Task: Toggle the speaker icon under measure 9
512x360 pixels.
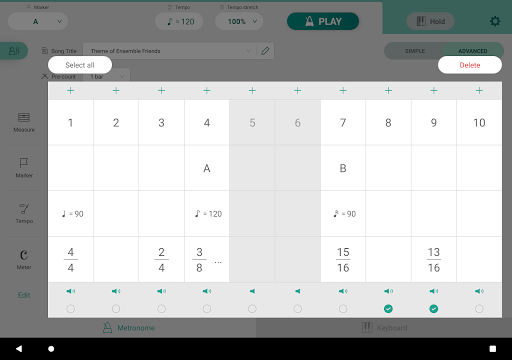Action: point(434,291)
